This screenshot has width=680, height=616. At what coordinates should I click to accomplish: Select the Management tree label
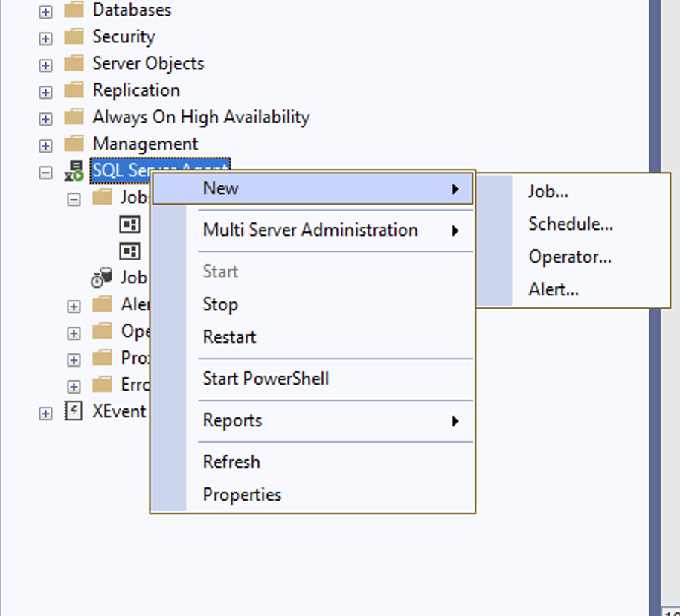click(x=145, y=144)
